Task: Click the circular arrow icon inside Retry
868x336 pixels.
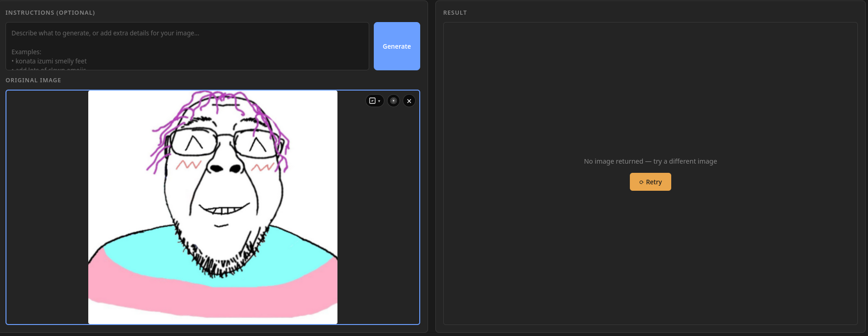Action: click(641, 182)
